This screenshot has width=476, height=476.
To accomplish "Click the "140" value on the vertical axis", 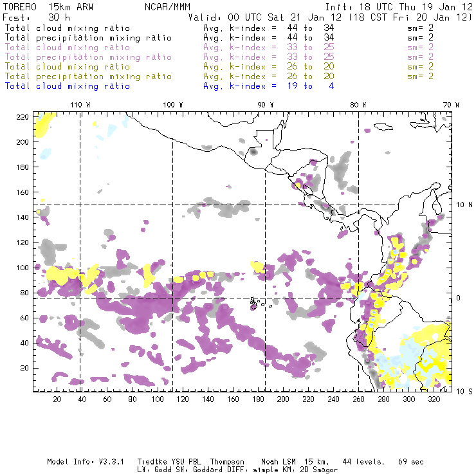I will click(x=23, y=217).
